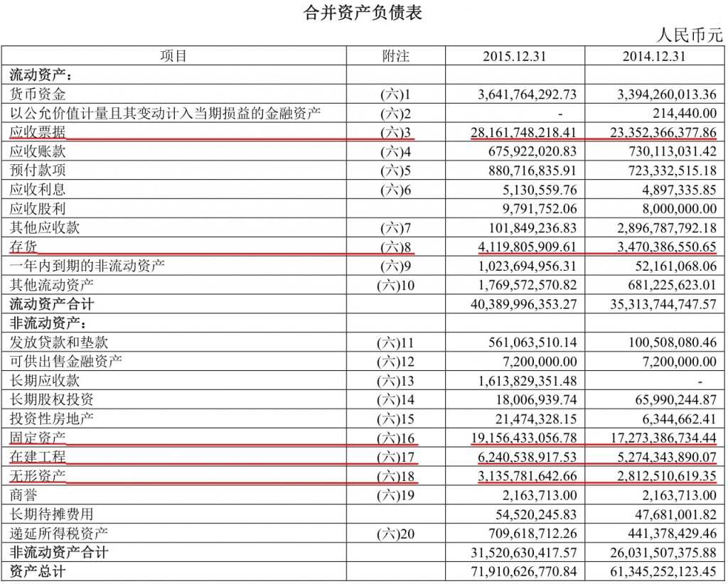
Task: Click the 附注 column header
Action: click(395, 56)
